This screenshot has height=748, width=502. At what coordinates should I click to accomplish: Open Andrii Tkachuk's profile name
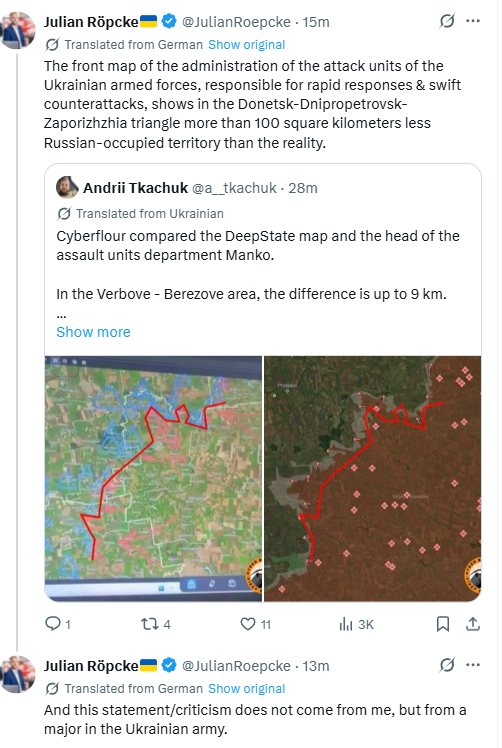coord(136,188)
